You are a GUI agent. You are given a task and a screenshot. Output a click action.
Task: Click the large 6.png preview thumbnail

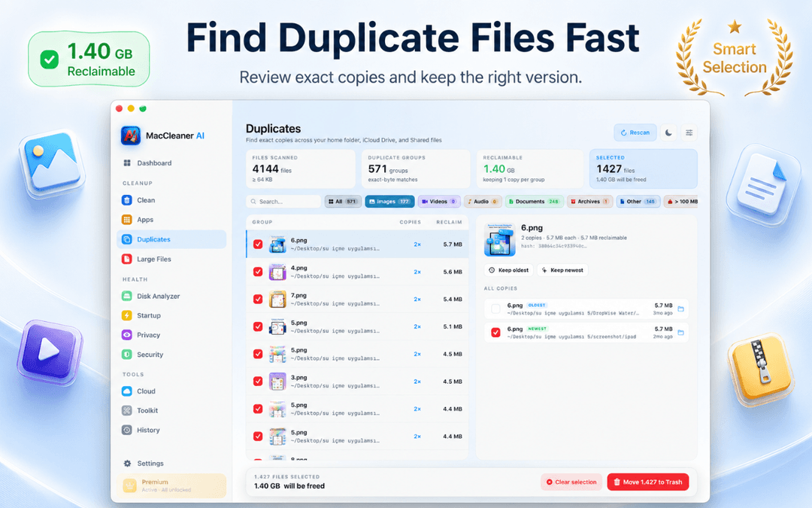[500, 240]
